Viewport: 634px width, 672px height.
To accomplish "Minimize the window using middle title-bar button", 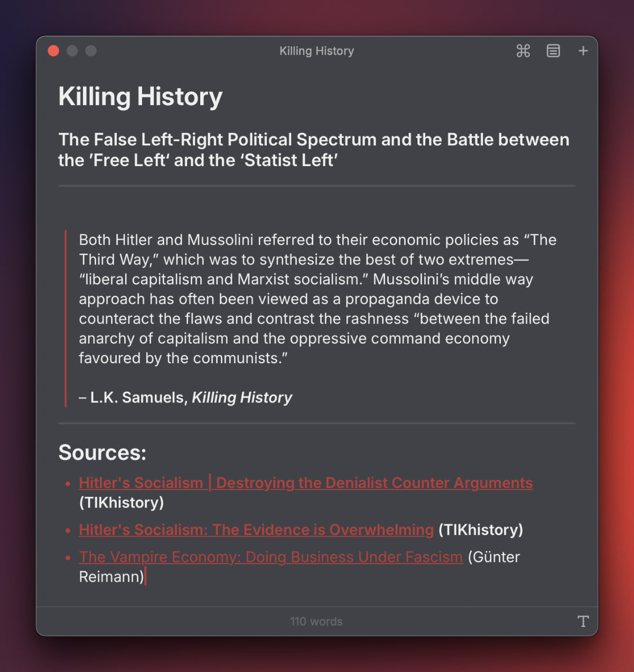I will (x=72, y=51).
